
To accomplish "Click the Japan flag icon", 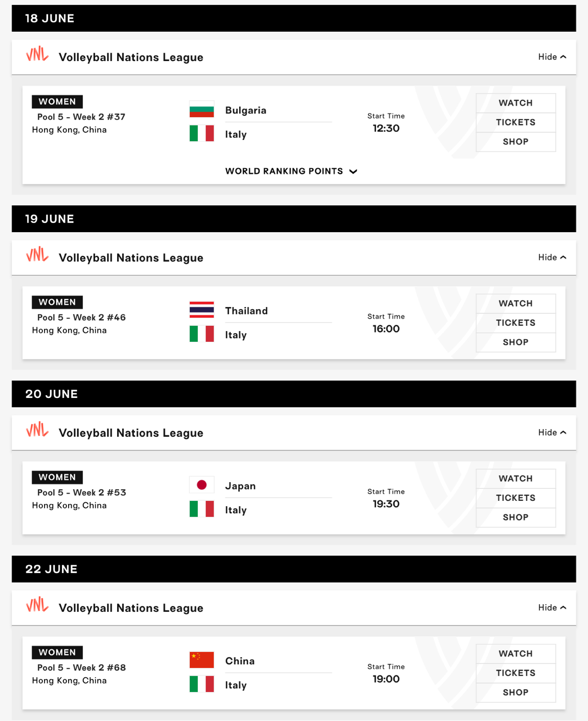I will pos(202,485).
